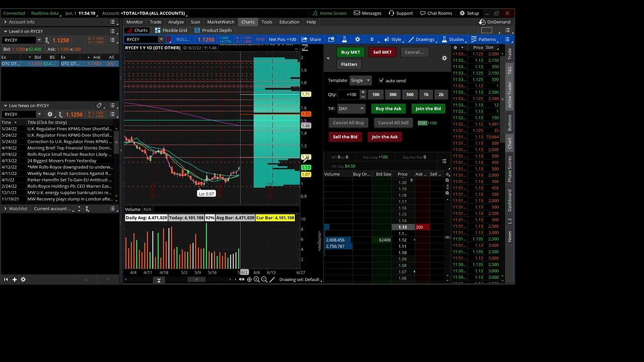Click the D timeframe aggregation button
644x362 pixels.
point(372,39)
